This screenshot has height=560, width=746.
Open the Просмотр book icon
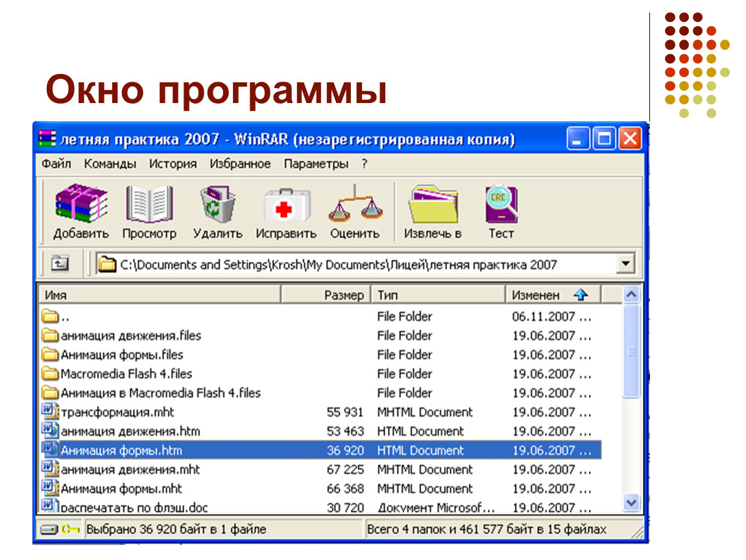click(149, 204)
